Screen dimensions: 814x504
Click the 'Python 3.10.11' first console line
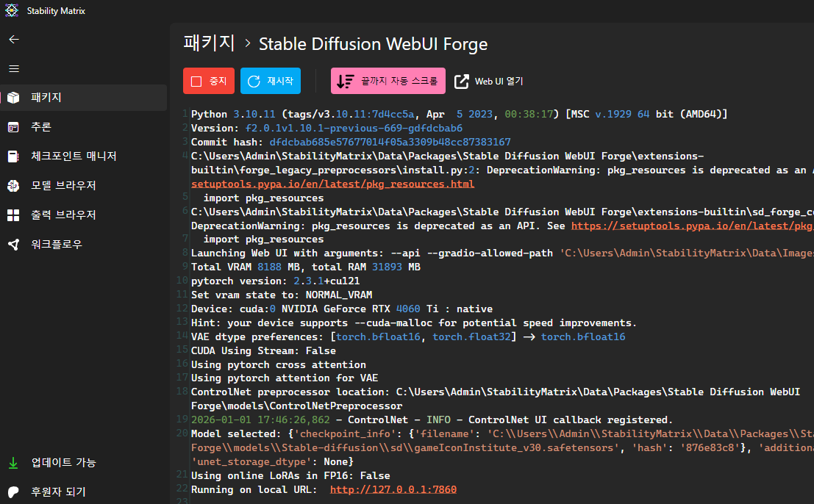459,114
